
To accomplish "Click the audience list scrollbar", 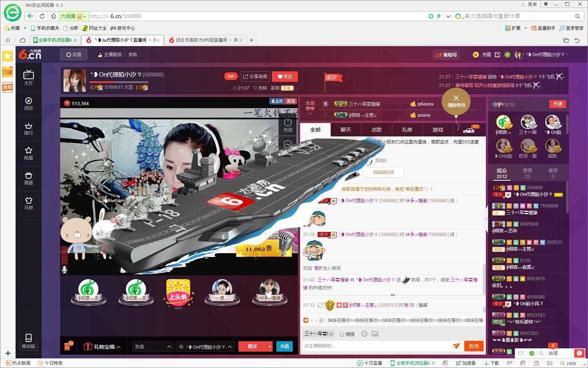I will (x=567, y=197).
